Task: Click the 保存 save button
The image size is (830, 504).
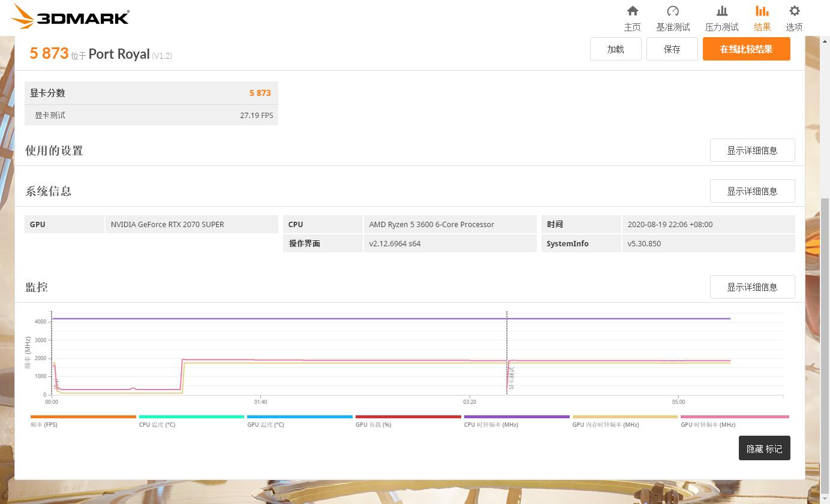Action: pyautogui.click(x=672, y=49)
